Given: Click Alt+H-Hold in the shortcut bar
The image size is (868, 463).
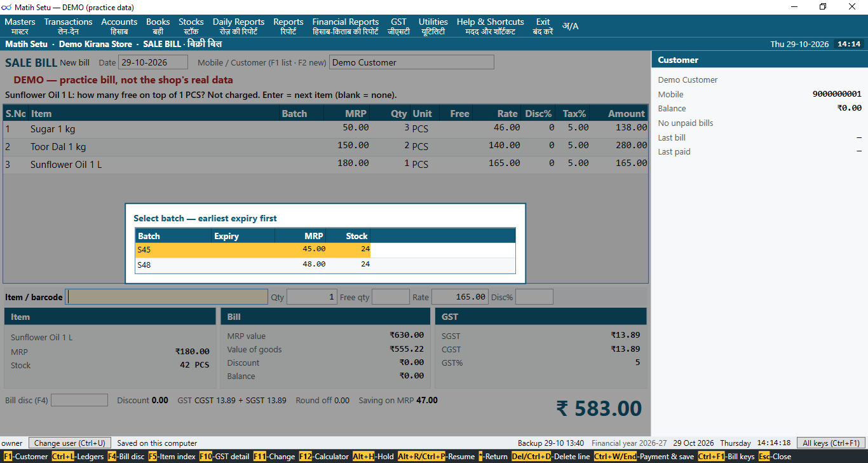Looking at the screenshot, I should [x=374, y=457].
